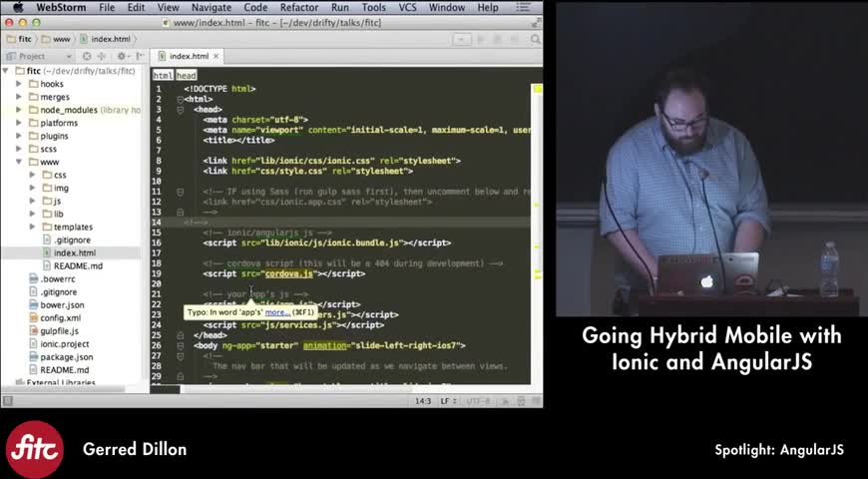Expand the templates folder
This screenshot has height=479, width=868.
[x=33, y=228]
